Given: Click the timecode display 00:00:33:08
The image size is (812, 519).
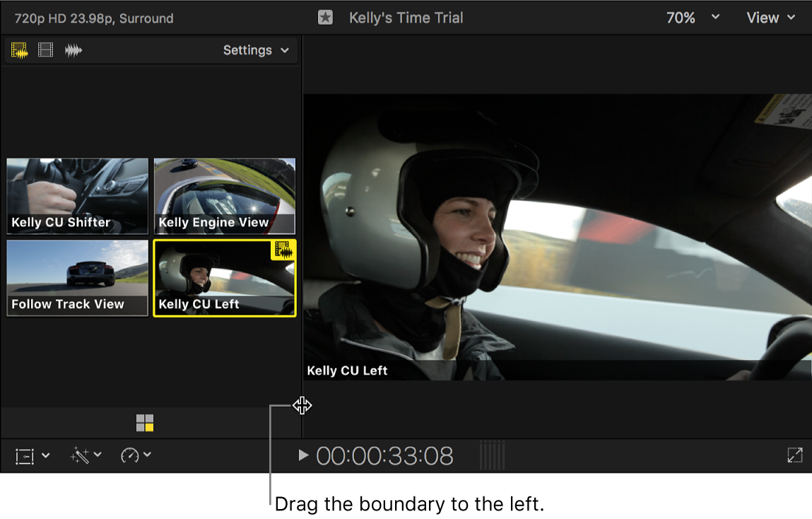Looking at the screenshot, I should coord(385,455).
